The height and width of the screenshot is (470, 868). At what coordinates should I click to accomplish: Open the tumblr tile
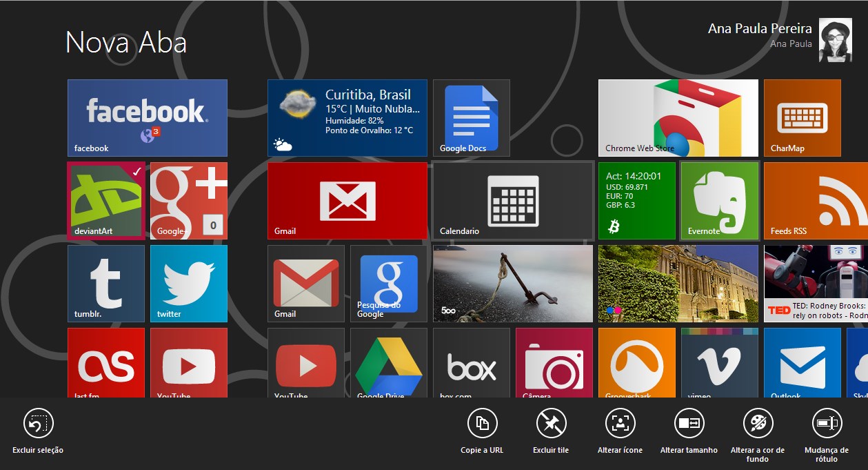pos(105,283)
